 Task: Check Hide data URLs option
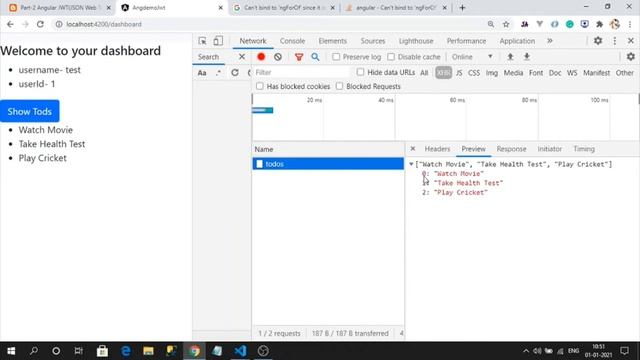click(360, 72)
